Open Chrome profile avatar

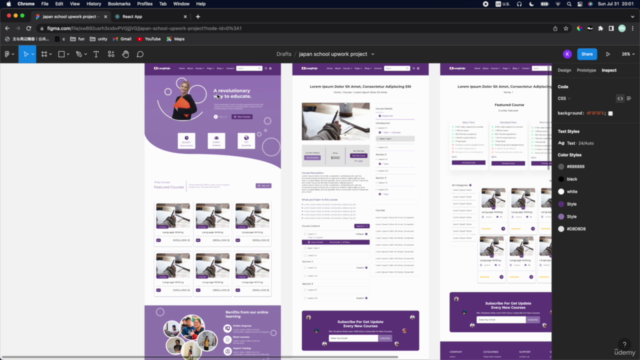pos(622,29)
